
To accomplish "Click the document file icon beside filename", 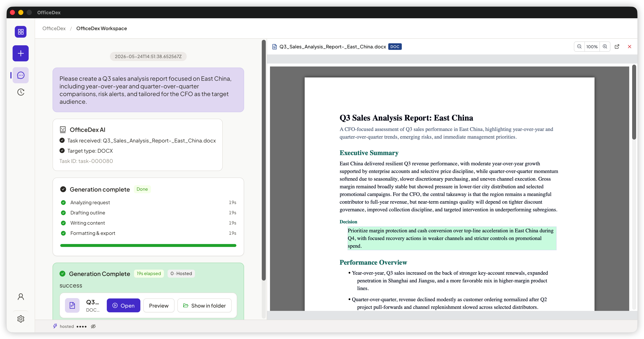I will point(275,47).
